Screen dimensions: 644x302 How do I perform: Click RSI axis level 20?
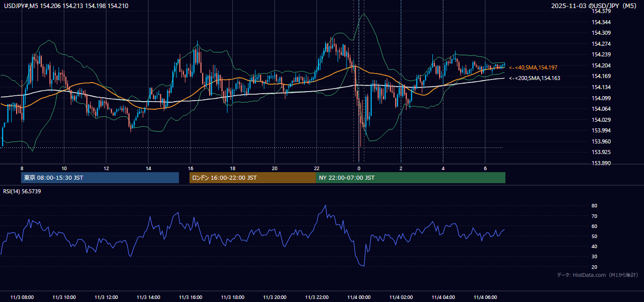coord(595,267)
